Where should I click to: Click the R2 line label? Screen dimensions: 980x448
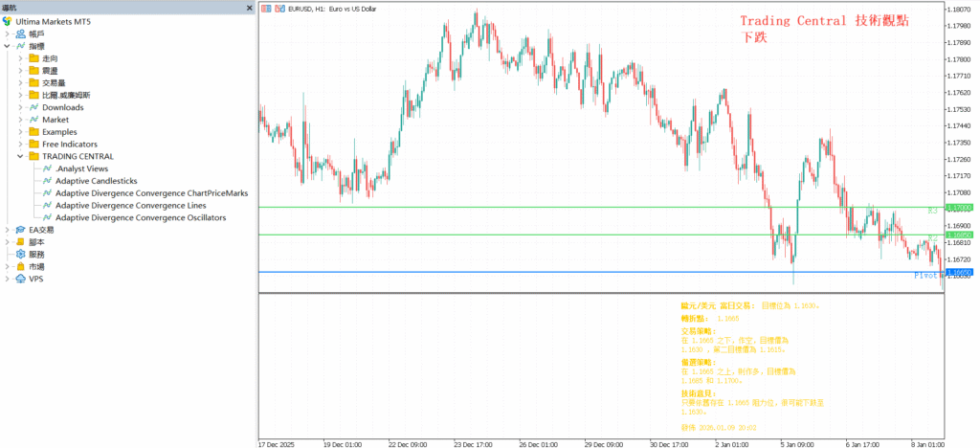pyautogui.click(x=932, y=238)
